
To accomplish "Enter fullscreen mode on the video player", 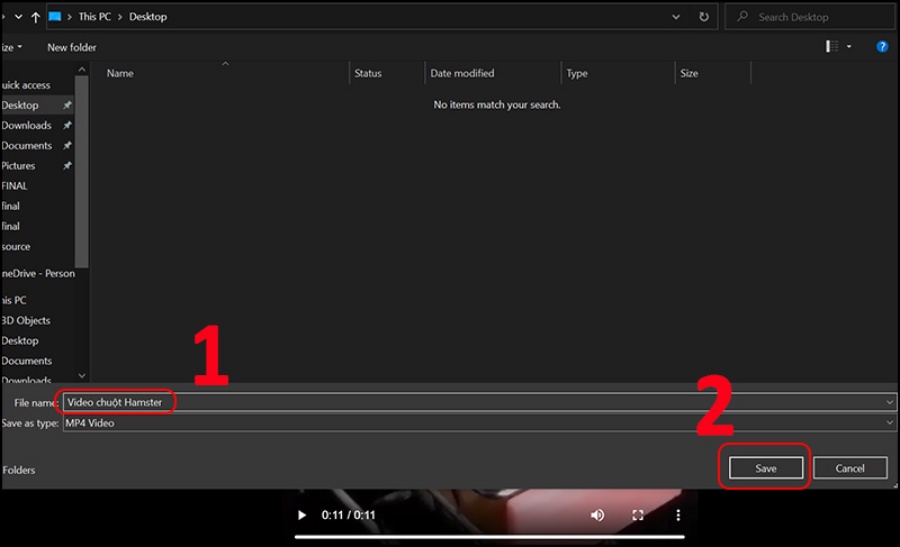I will point(638,515).
